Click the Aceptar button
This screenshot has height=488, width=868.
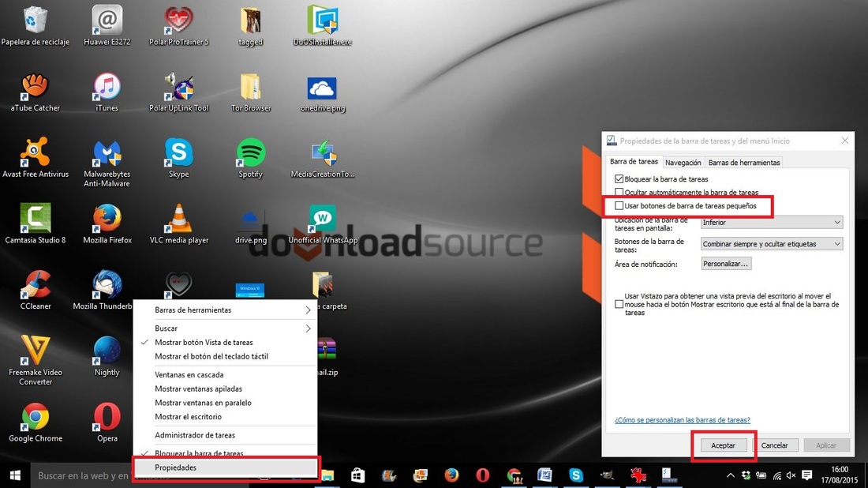[724, 445]
